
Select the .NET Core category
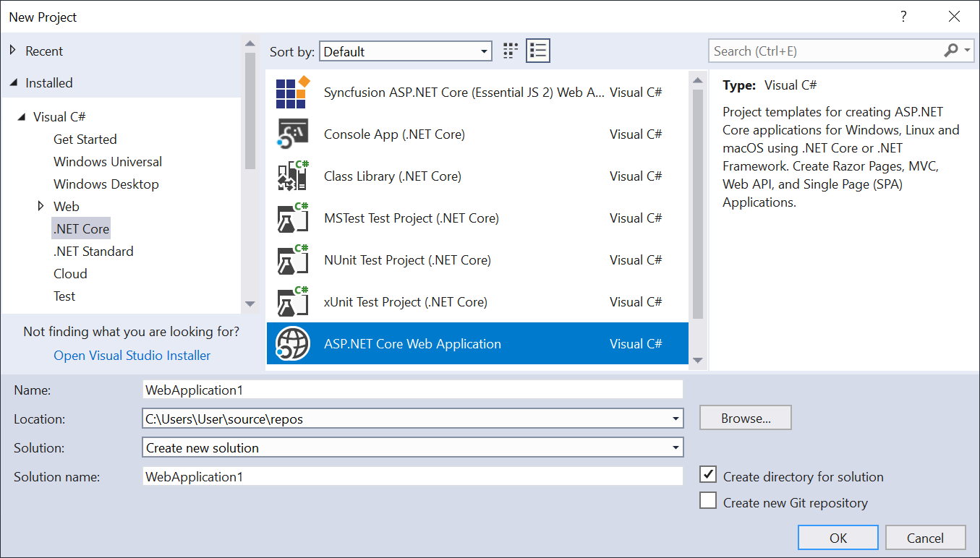point(81,228)
